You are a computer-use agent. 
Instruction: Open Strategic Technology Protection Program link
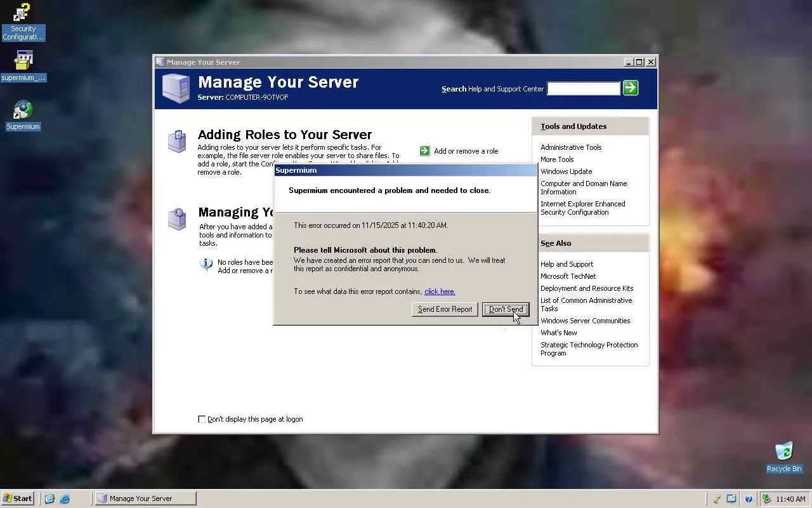(589, 349)
